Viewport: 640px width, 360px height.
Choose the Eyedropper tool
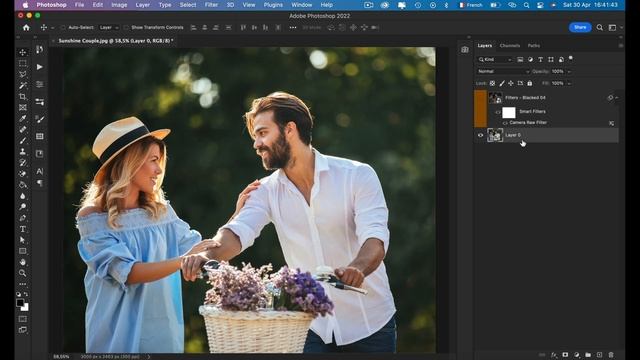pos(23,118)
